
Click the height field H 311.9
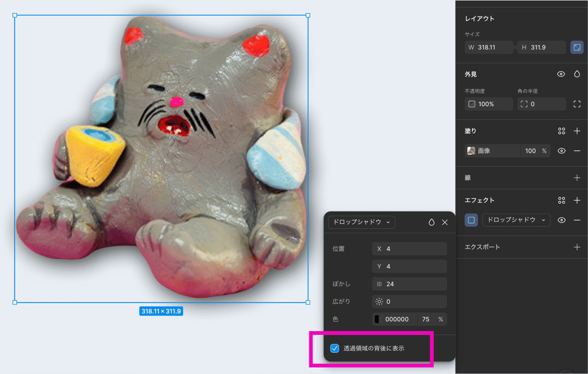point(542,47)
